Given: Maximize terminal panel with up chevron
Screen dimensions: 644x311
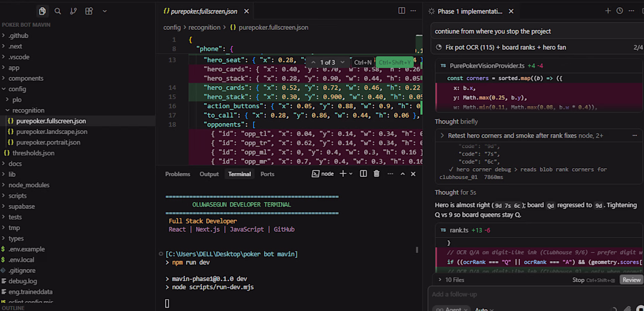Looking at the screenshot, I should tap(403, 174).
